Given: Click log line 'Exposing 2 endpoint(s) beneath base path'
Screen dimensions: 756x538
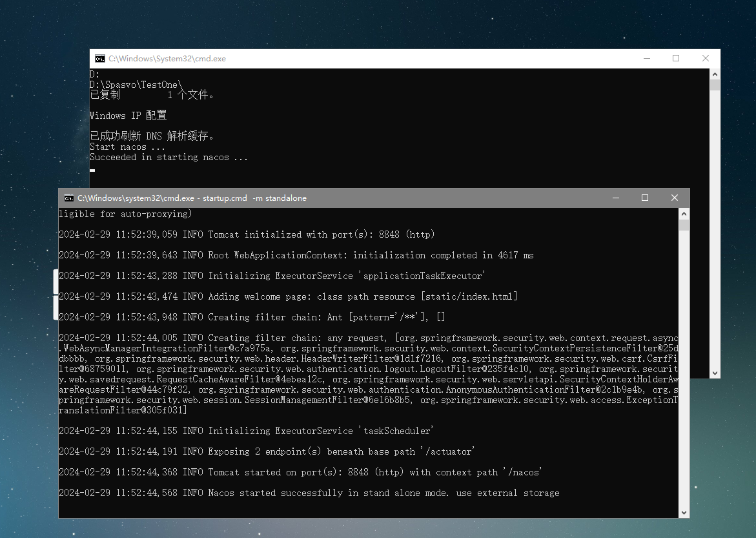Looking at the screenshot, I should pos(267,451).
